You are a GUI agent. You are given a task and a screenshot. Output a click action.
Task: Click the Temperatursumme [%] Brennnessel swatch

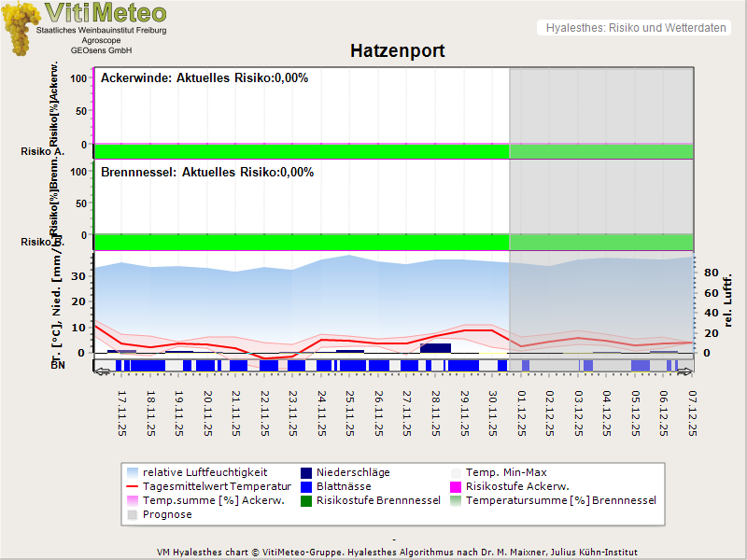click(456, 500)
